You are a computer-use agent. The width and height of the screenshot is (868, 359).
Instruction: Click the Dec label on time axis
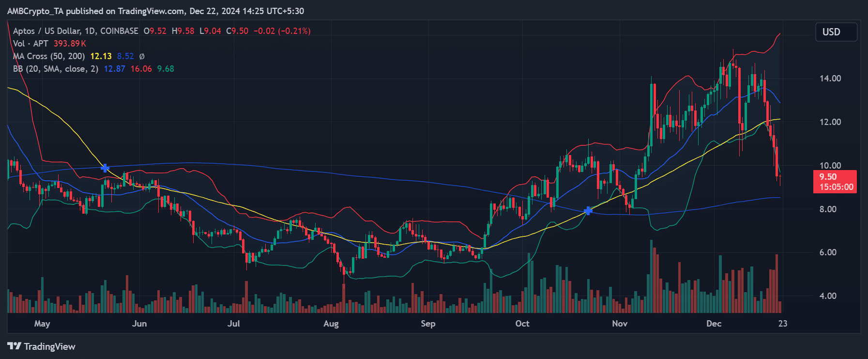click(714, 324)
